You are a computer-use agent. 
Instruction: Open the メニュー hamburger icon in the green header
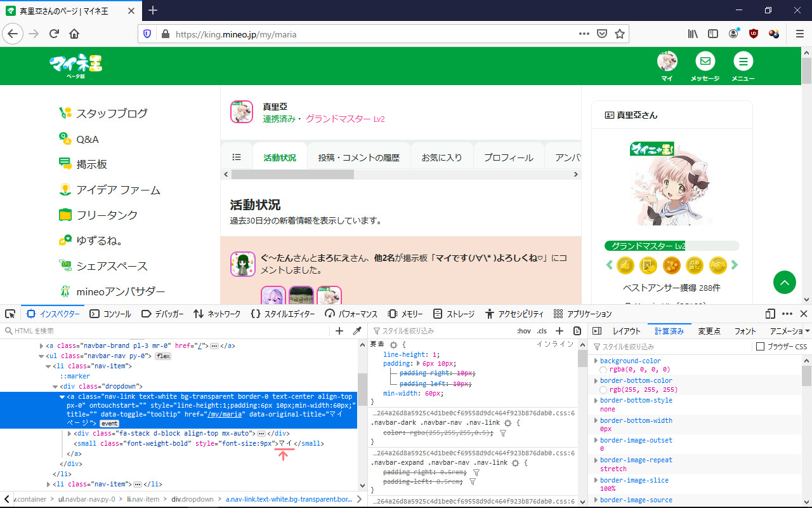743,62
